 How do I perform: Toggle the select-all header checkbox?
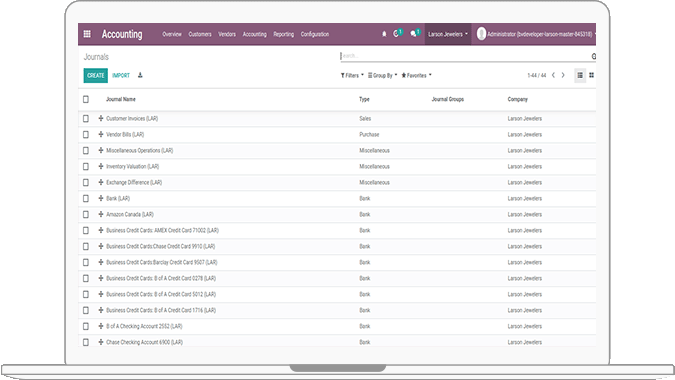pos(86,99)
